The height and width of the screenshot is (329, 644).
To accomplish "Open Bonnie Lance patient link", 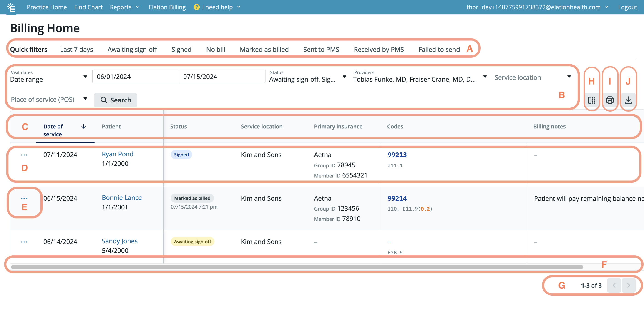I will [121, 198].
